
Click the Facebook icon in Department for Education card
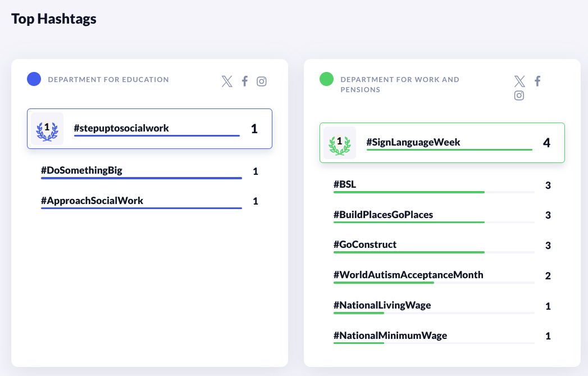pos(245,81)
